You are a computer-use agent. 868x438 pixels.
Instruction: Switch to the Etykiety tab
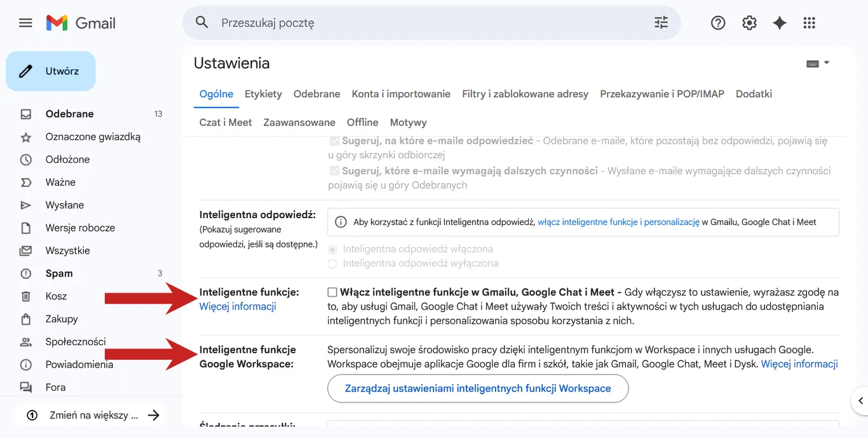click(263, 94)
